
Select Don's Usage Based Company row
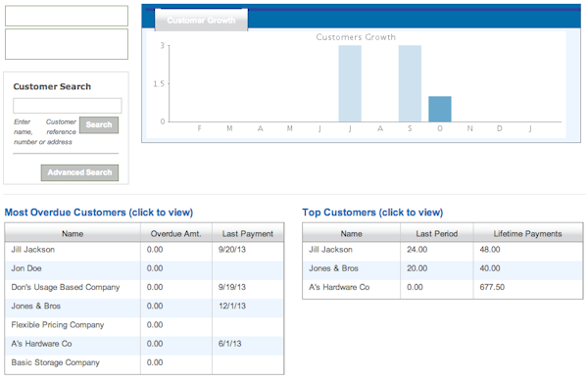(144, 287)
